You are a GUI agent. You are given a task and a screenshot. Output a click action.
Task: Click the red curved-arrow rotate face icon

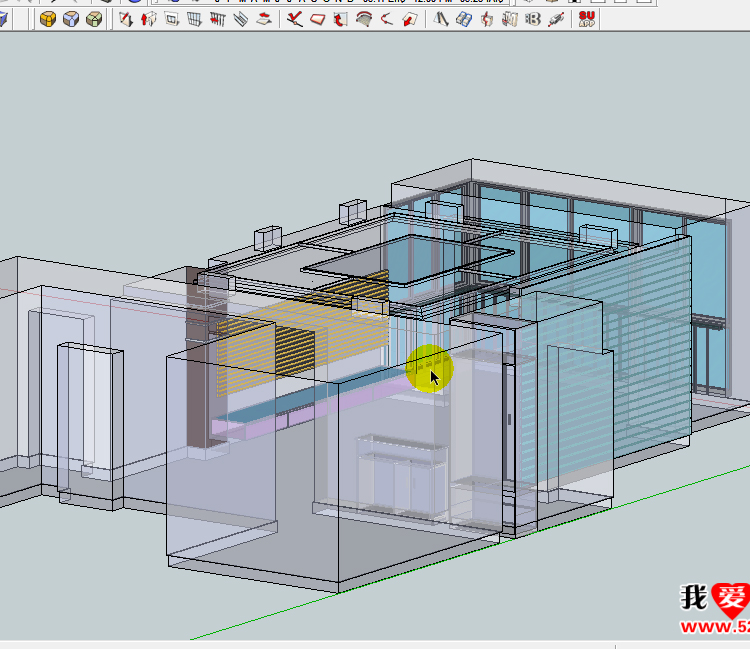click(x=341, y=20)
